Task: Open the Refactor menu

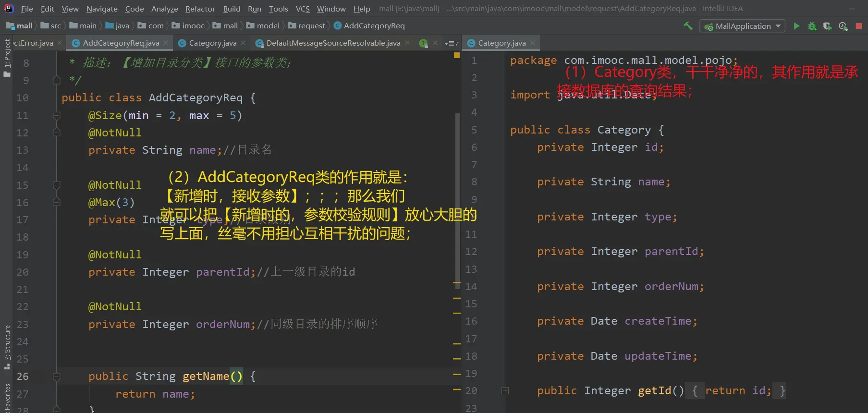Action: click(200, 9)
